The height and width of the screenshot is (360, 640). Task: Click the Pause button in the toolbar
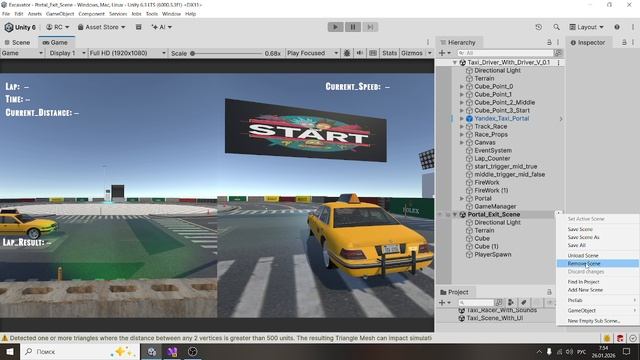pos(353,27)
